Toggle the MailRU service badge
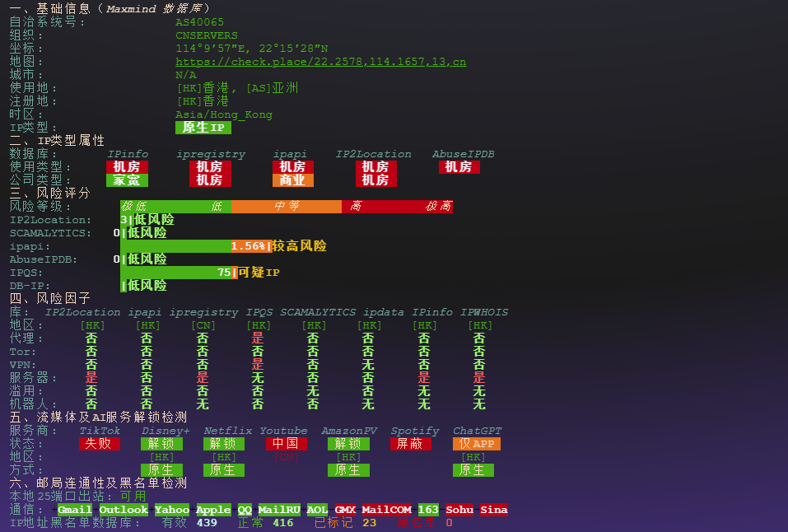Viewport: 788px width, 532px height. [279, 510]
